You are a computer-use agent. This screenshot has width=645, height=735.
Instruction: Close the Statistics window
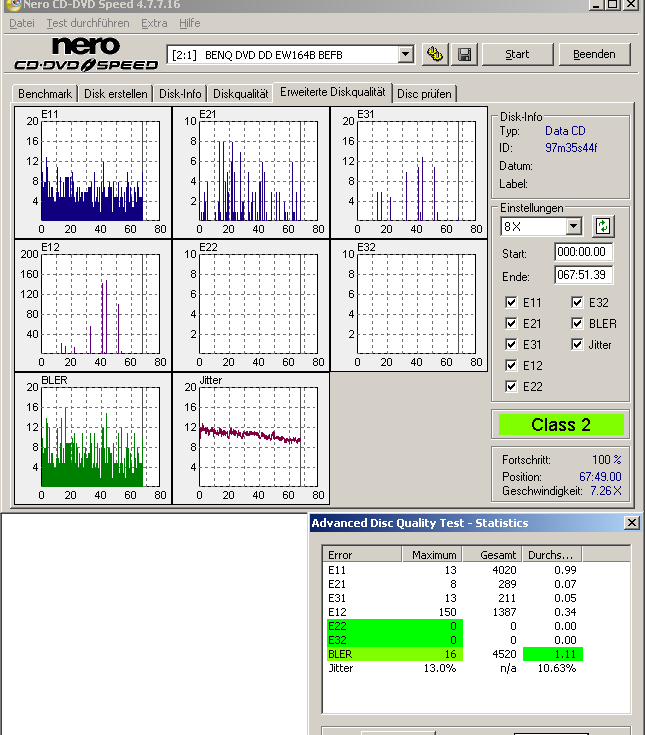(631, 523)
